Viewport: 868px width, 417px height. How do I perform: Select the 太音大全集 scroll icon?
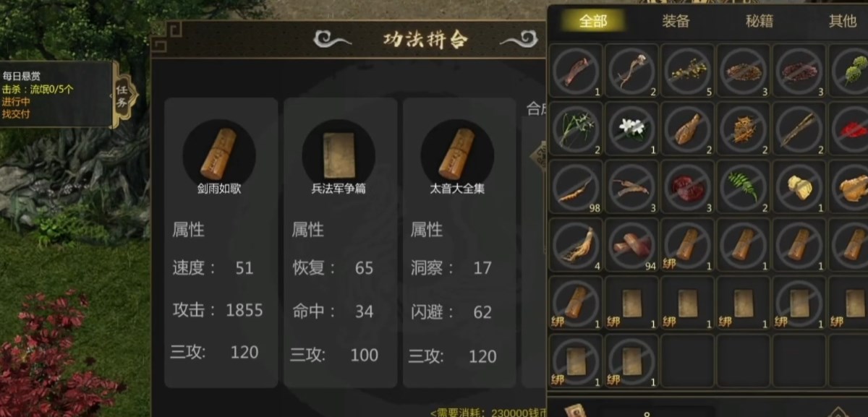tap(457, 155)
